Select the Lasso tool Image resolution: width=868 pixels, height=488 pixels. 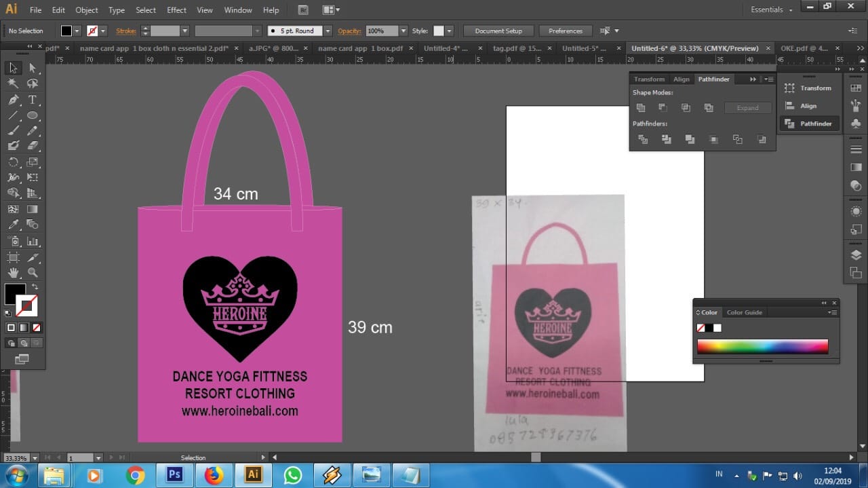pos(32,83)
